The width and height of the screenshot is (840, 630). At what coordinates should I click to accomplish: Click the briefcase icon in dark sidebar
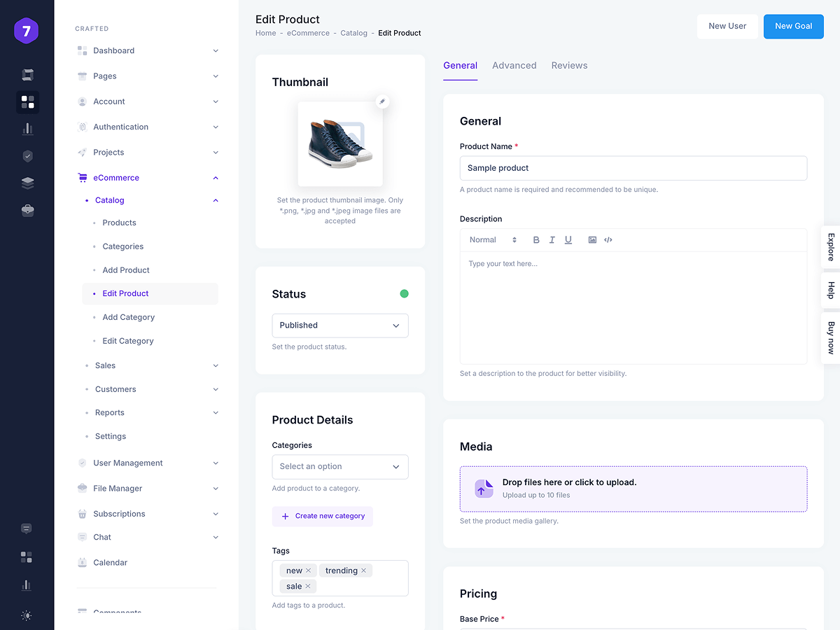(x=27, y=210)
